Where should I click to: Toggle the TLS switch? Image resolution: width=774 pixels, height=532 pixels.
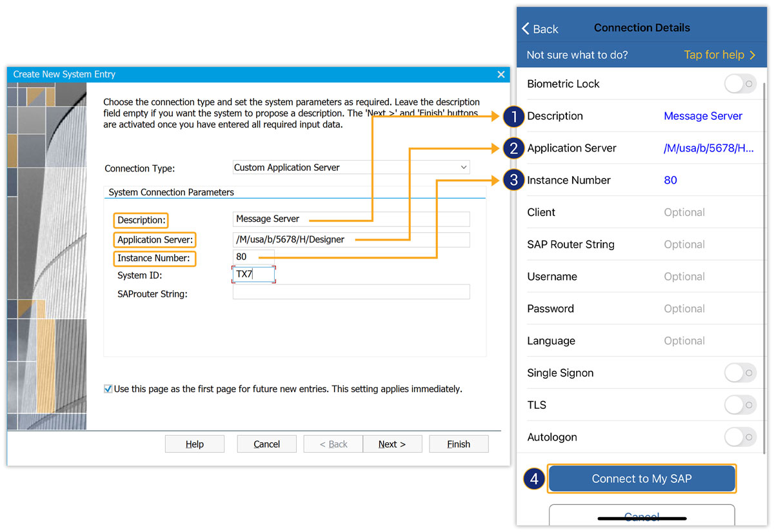(x=740, y=405)
